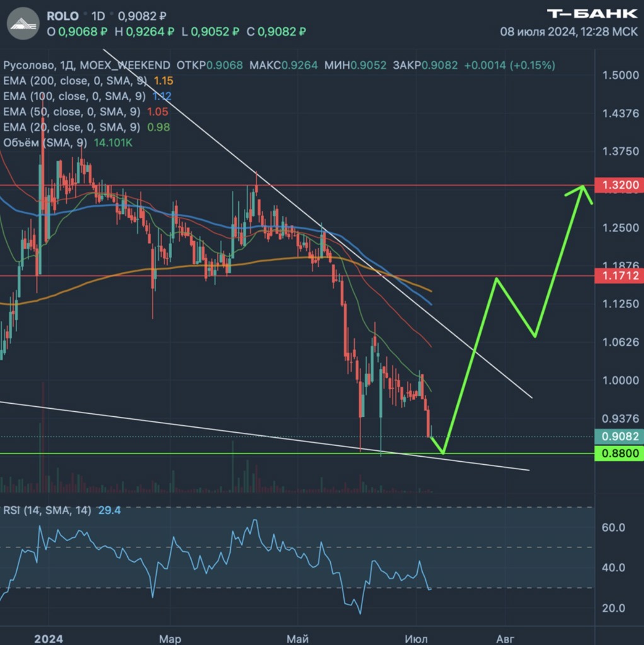Click the date stamp 08 июля 2024
This screenshot has width=644, height=645.
(x=537, y=31)
